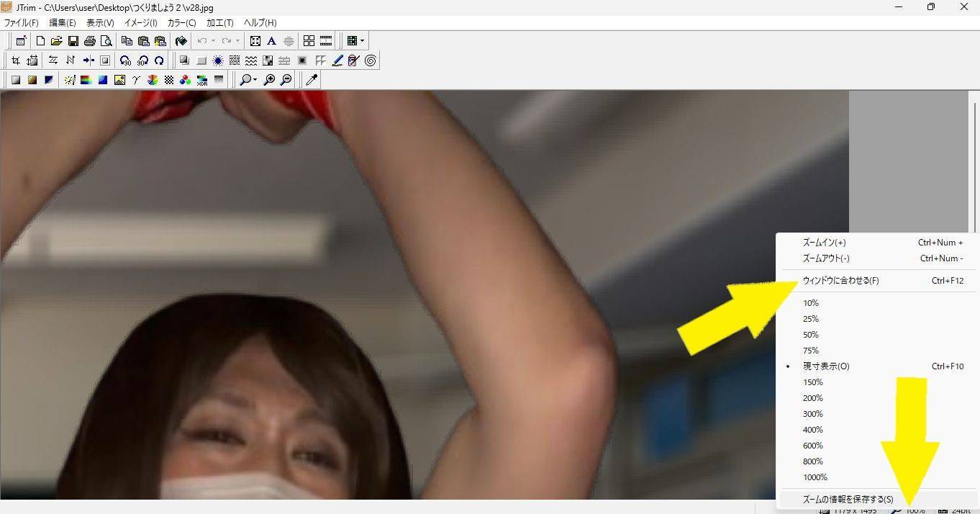Open the イメージ(I) menu

coord(140,23)
